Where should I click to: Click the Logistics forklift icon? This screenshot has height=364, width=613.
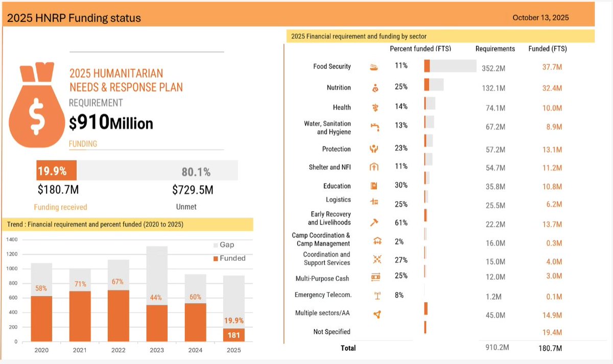pyautogui.click(x=374, y=202)
